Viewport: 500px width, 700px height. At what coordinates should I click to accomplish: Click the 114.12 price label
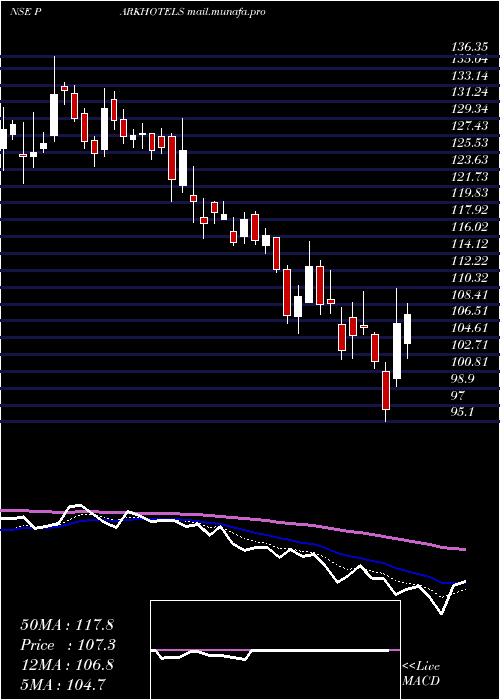click(470, 244)
